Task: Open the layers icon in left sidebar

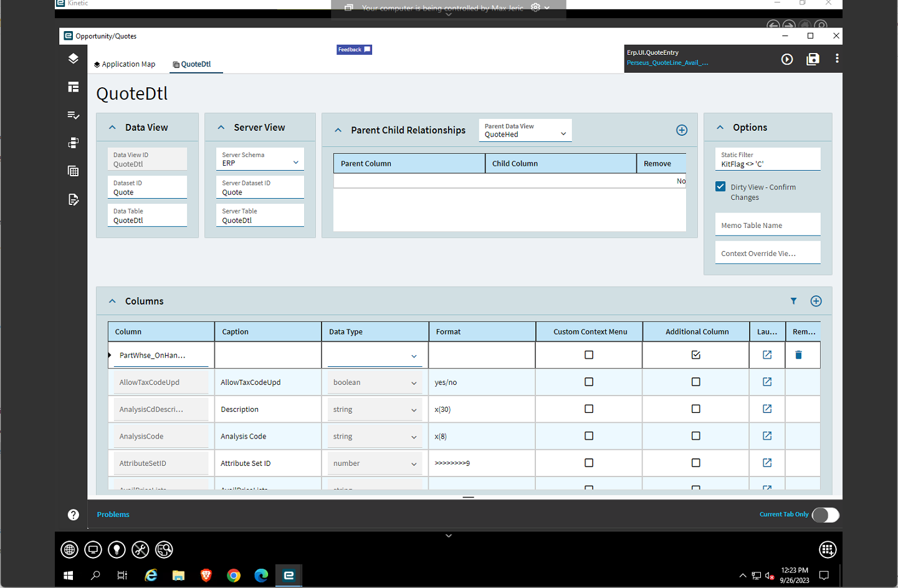Action: pos(74,59)
